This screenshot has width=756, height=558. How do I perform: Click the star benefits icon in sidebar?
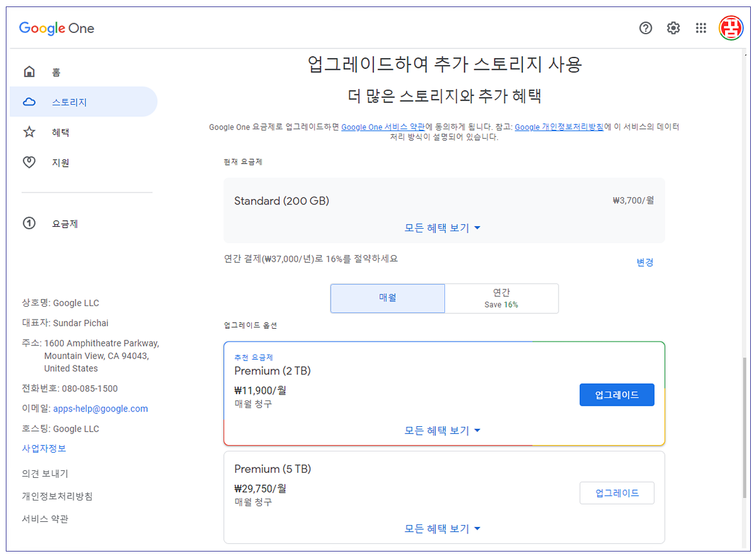[x=30, y=132]
